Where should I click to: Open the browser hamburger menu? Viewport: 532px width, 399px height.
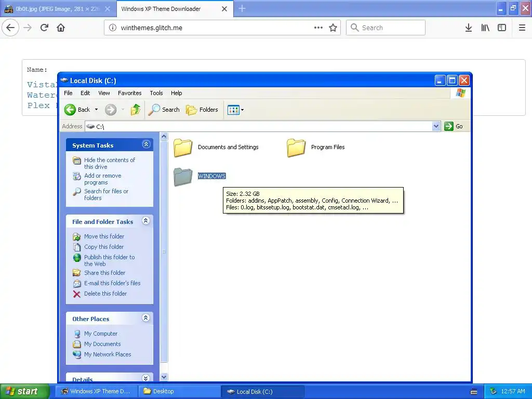click(522, 28)
